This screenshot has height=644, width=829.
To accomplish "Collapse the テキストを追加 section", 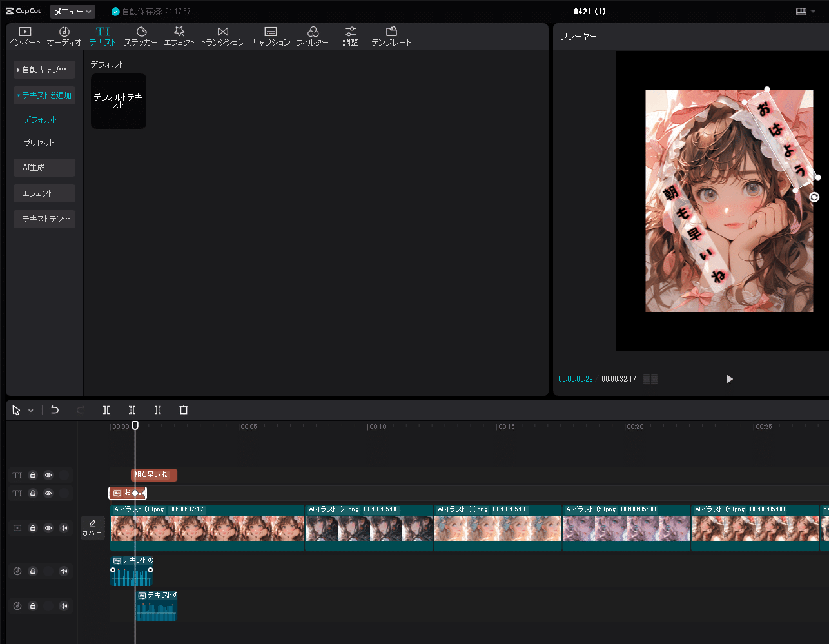I will tap(44, 95).
